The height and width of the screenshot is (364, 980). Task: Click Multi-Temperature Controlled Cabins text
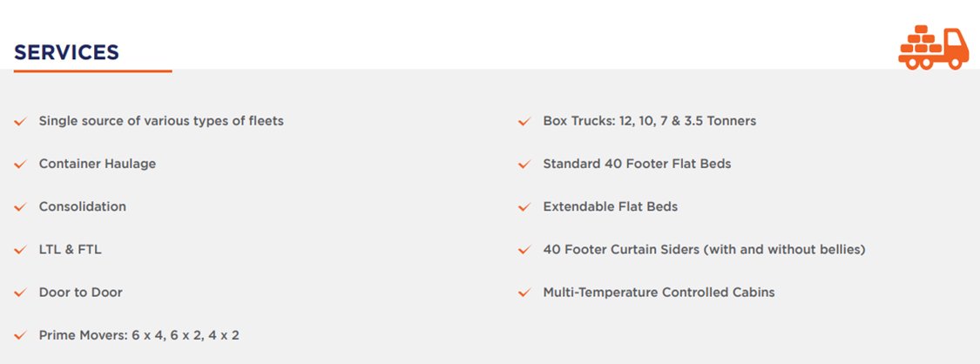[x=659, y=293]
